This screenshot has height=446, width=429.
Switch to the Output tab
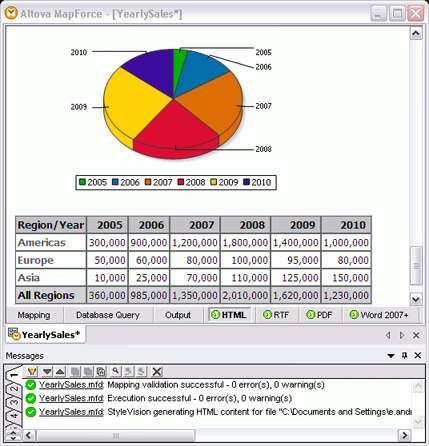(x=178, y=315)
